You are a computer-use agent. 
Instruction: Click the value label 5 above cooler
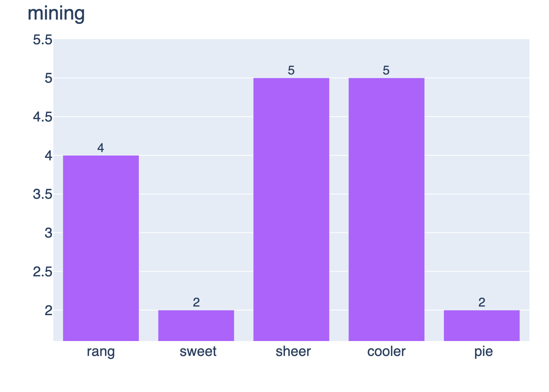coord(386,71)
